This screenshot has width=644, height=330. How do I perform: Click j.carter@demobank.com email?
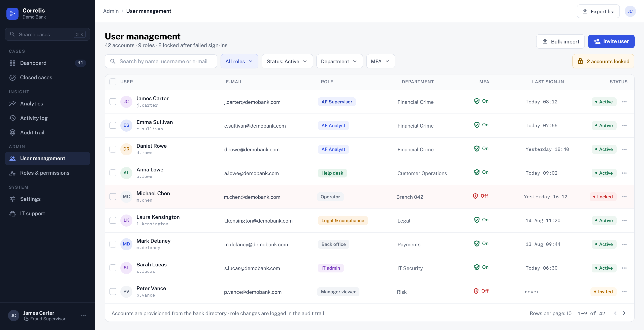pyautogui.click(x=252, y=102)
